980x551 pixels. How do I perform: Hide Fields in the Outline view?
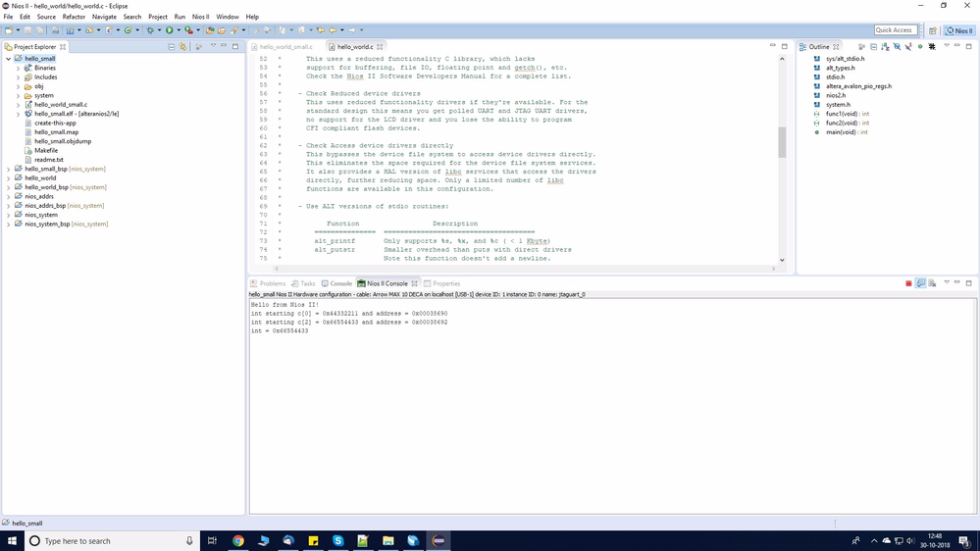897,47
